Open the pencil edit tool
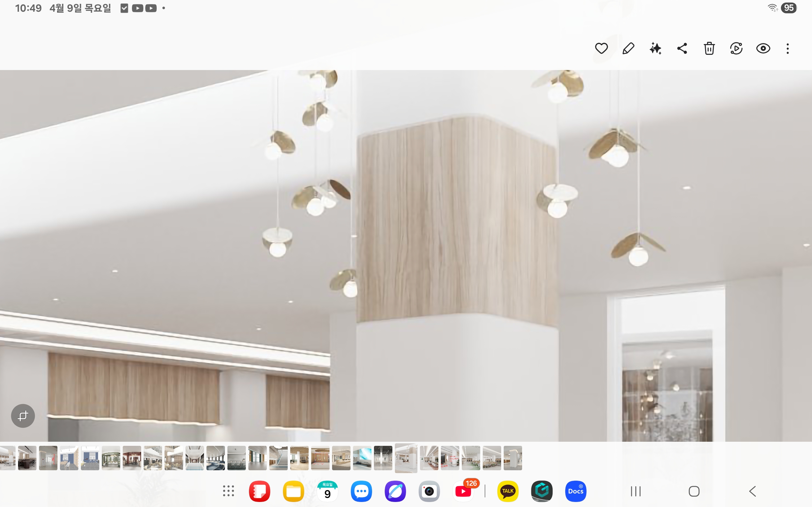Screen dimensions: 812x507 tap(628, 48)
